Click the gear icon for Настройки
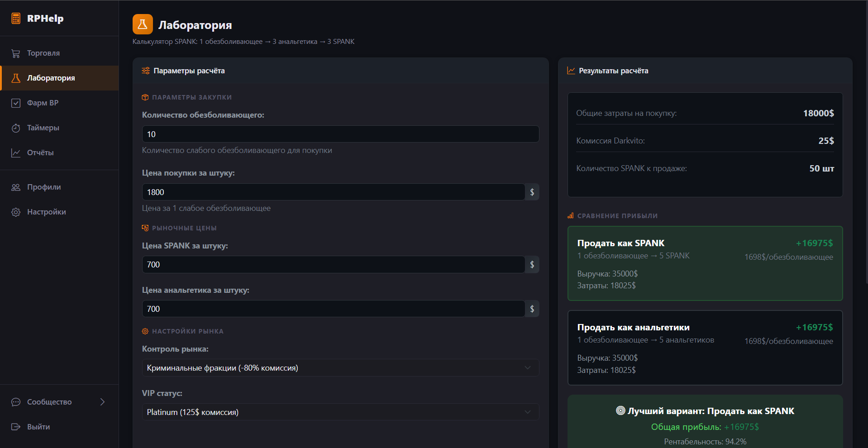Image resolution: width=868 pixels, height=448 pixels. pyautogui.click(x=16, y=212)
